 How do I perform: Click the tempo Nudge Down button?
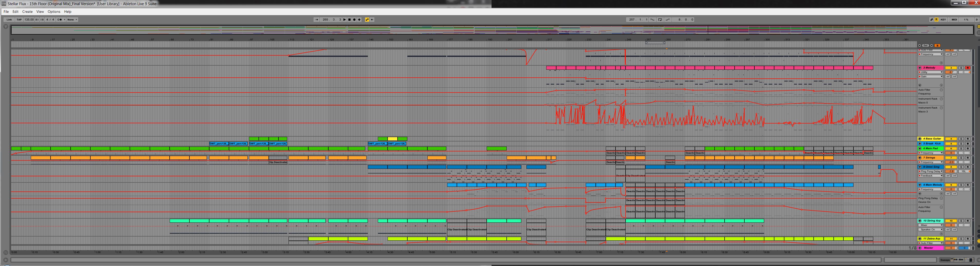(x=37, y=20)
